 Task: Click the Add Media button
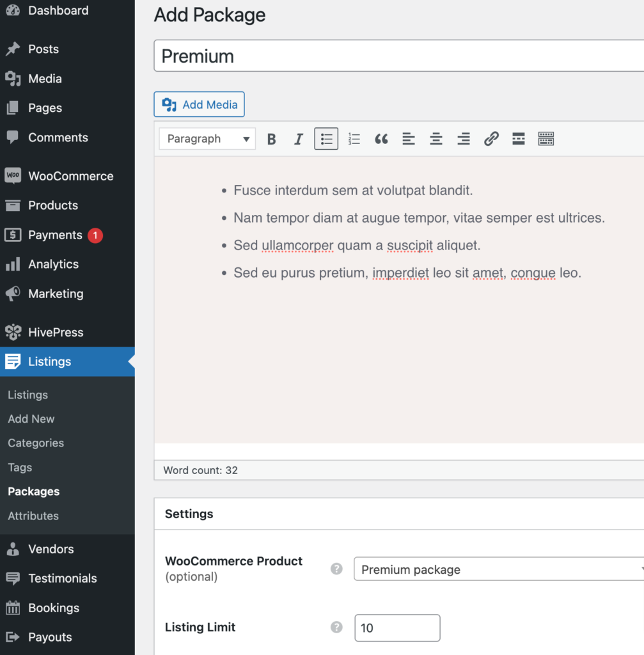click(199, 104)
